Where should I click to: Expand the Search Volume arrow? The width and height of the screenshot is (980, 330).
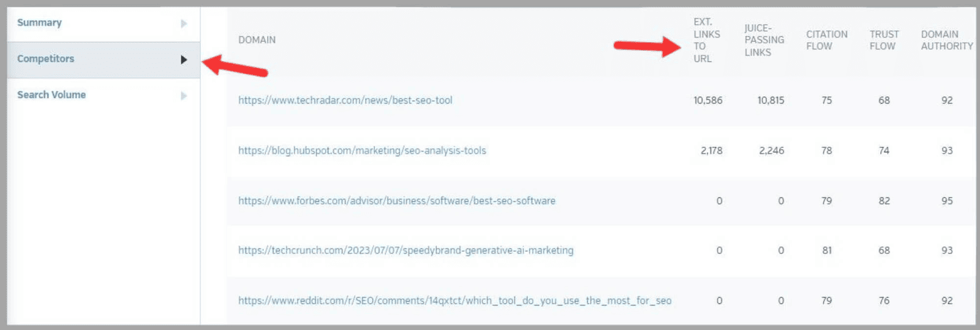click(x=184, y=96)
